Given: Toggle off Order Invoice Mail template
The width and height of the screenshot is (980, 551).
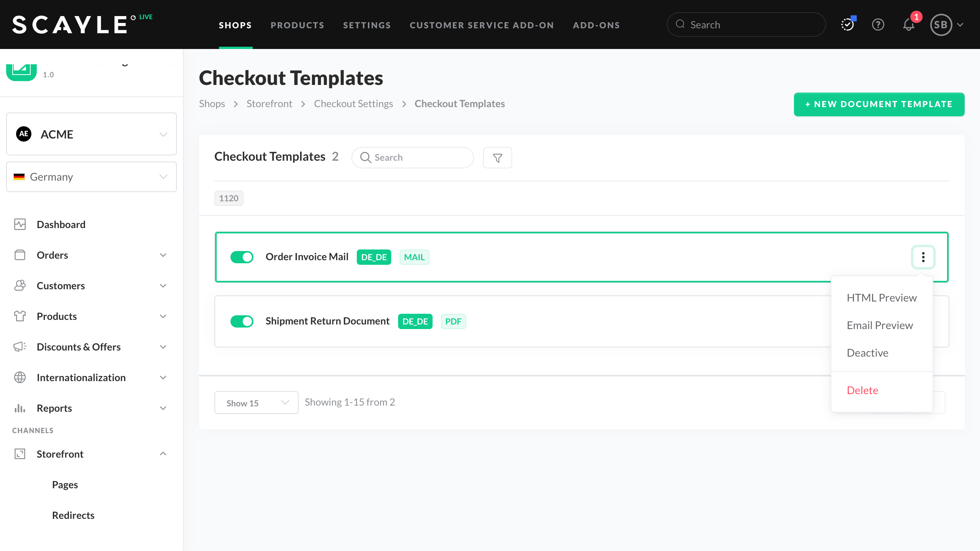Looking at the screenshot, I should 242,257.
